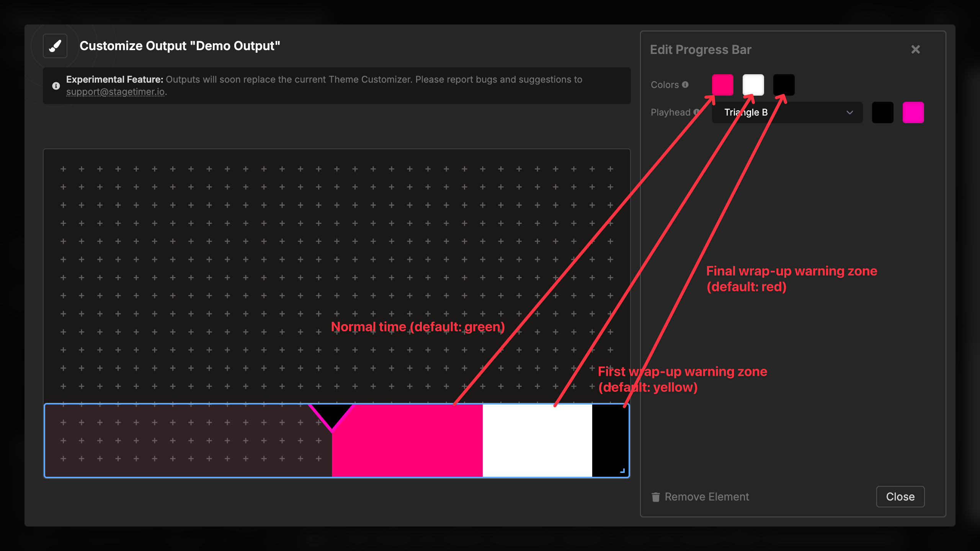Select the pink normal-time color swatch
Viewport: 980px width, 551px height.
(x=723, y=84)
